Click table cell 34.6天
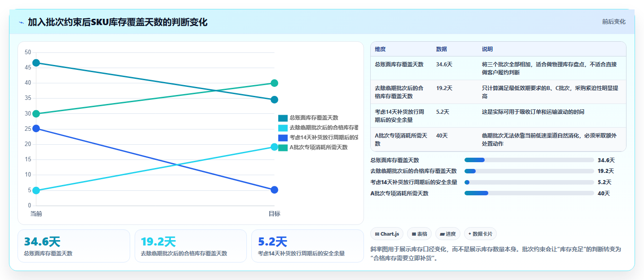Viewport: 644px width, 280px height. tap(444, 65)
